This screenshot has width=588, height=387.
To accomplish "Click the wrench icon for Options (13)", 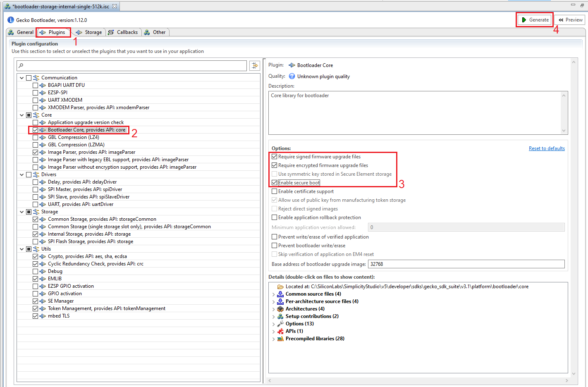I will tap(281, 323).
